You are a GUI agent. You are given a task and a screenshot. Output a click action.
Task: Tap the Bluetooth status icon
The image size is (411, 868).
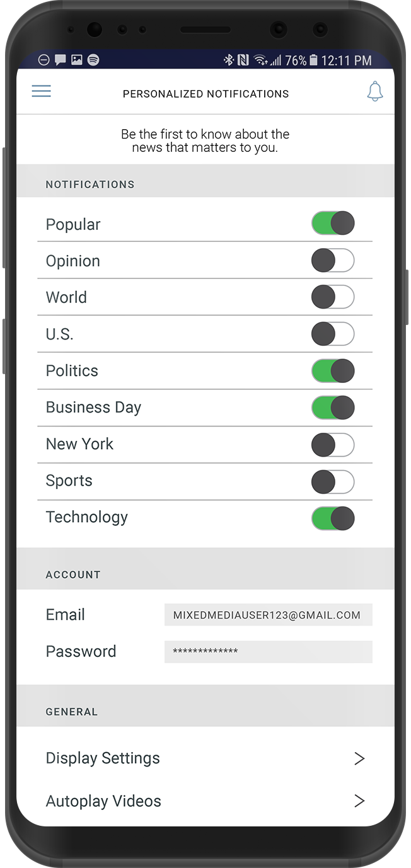pos(228,60)
